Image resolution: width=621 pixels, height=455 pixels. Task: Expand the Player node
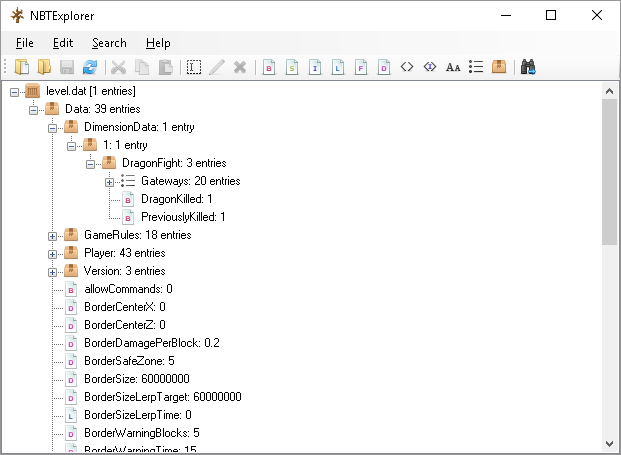(52, 254)
